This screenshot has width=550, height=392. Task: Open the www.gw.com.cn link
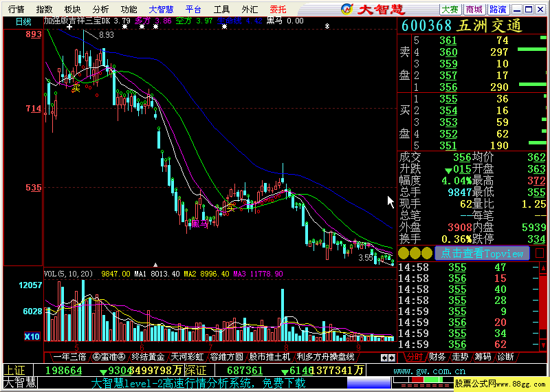(x=430, y=371)
